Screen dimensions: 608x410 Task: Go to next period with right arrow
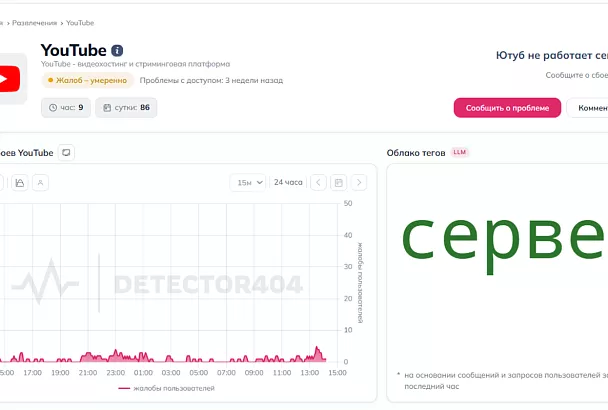(359, 182)
